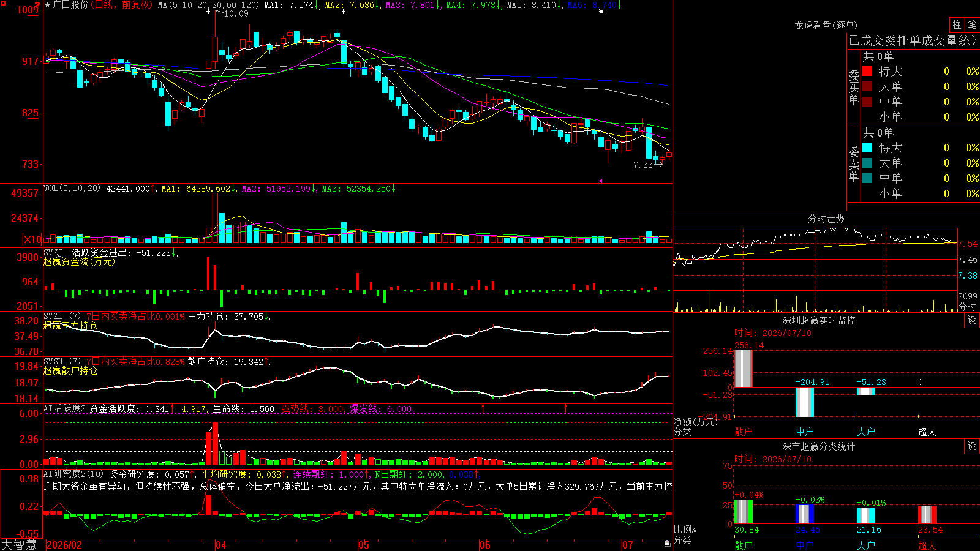Click the X10 volume scale box

pyautogui.click(x=32, y=239)
